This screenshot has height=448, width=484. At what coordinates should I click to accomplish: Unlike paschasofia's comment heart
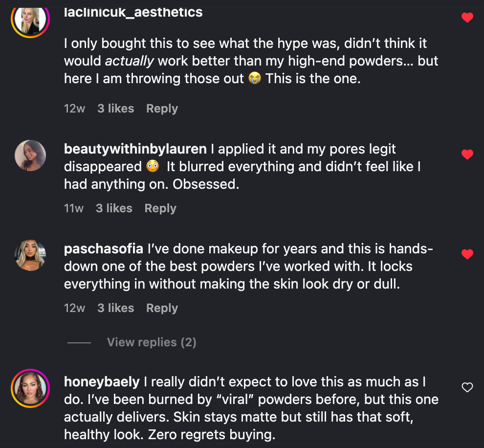[467, 254]
